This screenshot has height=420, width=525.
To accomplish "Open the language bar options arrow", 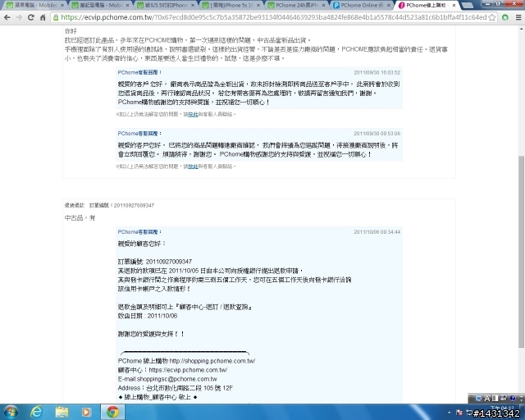I will pyautogui.click(x=522, y=399).
